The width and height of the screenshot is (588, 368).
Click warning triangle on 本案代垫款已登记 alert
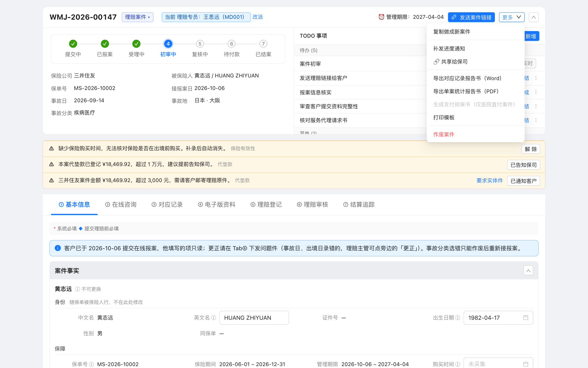[x=51, y=164]
